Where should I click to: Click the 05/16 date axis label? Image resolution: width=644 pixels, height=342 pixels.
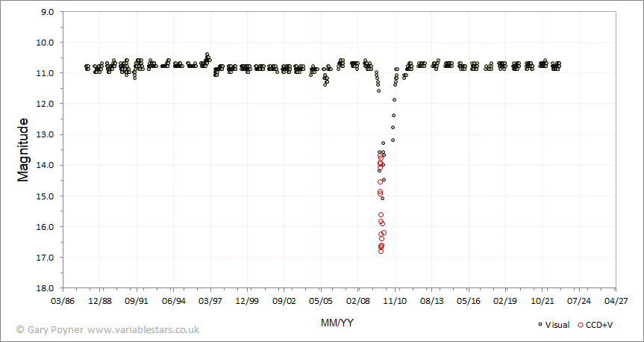coord(468,300)
